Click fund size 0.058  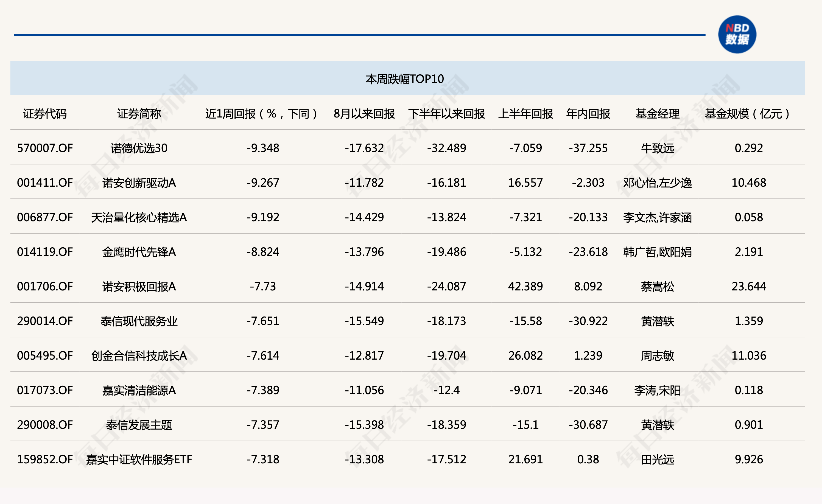pyautogui.click(x=749, y=217)
